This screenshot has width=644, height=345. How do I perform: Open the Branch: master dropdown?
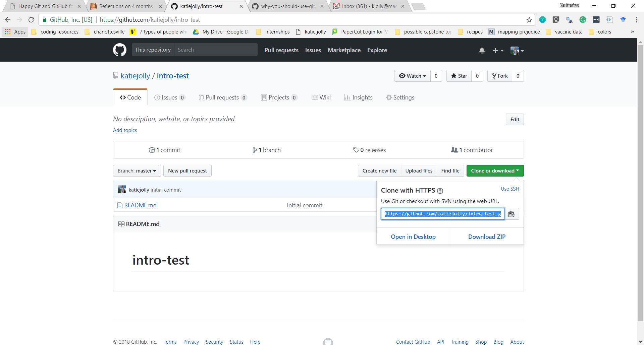pos(137,171)
